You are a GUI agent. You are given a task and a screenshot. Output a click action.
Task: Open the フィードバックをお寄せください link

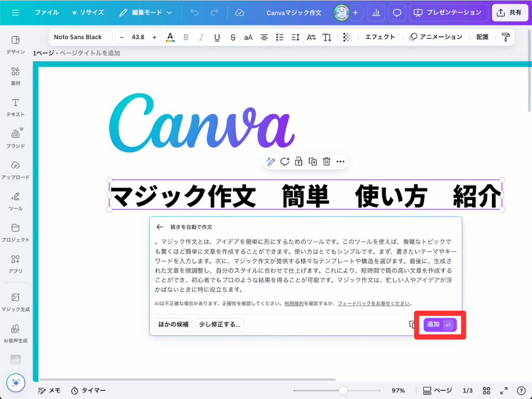coord(374,303)
